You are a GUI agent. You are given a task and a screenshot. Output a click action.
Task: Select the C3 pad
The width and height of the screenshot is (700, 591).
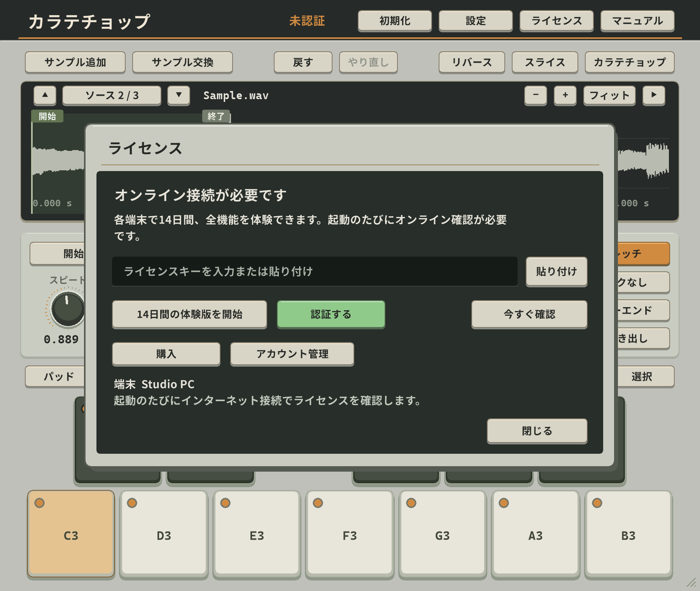71,533
